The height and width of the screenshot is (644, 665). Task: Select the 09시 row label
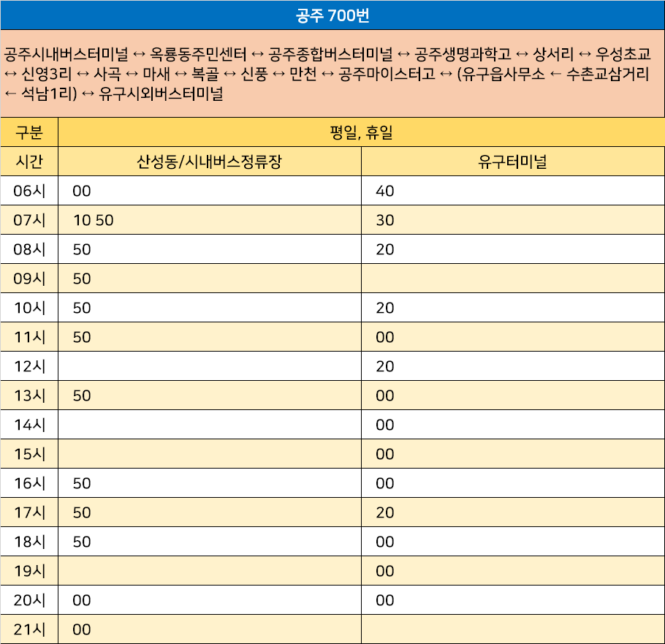pyautogui.click(x=29, y=279)
